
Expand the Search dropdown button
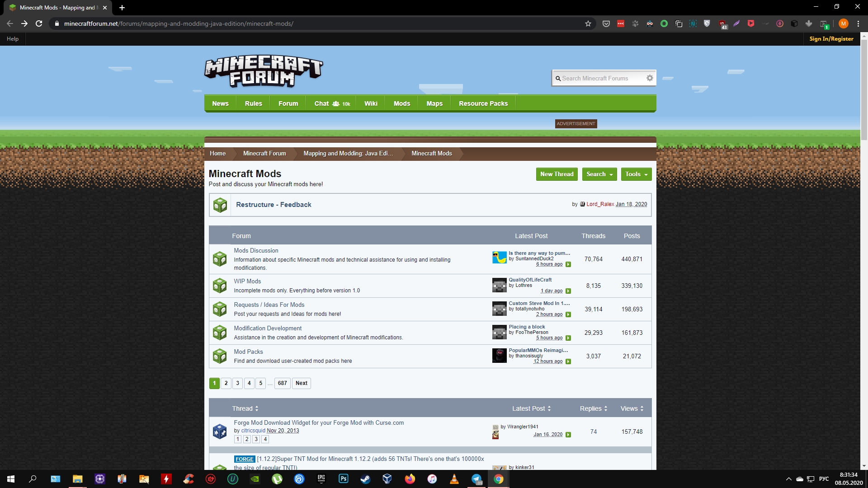(x=599, y=174)
